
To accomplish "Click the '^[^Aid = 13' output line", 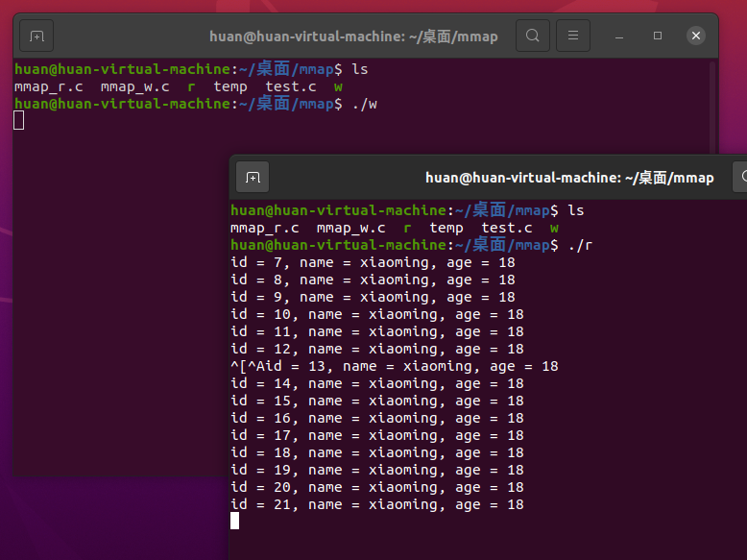I will tap(395, 366).
